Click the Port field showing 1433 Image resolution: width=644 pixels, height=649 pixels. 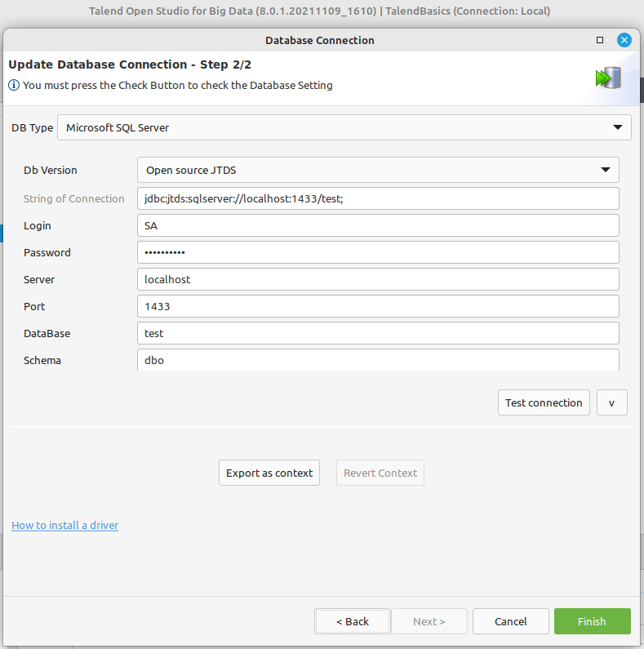(378, 306)
